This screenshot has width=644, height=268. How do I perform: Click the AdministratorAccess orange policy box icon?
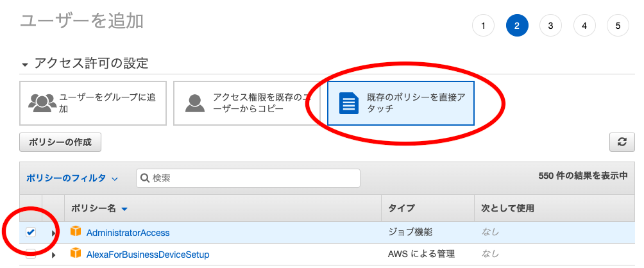pyautogui.click(x=76, y=231)
